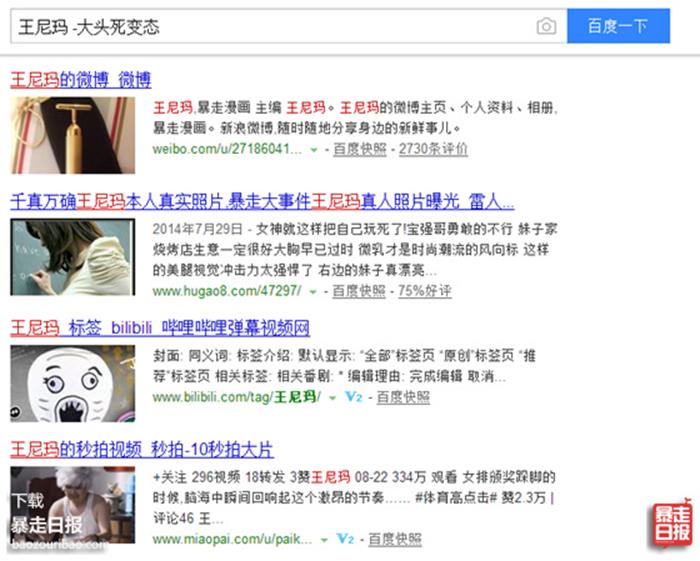Expand dropdown arrow beside bilibili.com URL
The image size is (700, 561).
coord(332,398)
